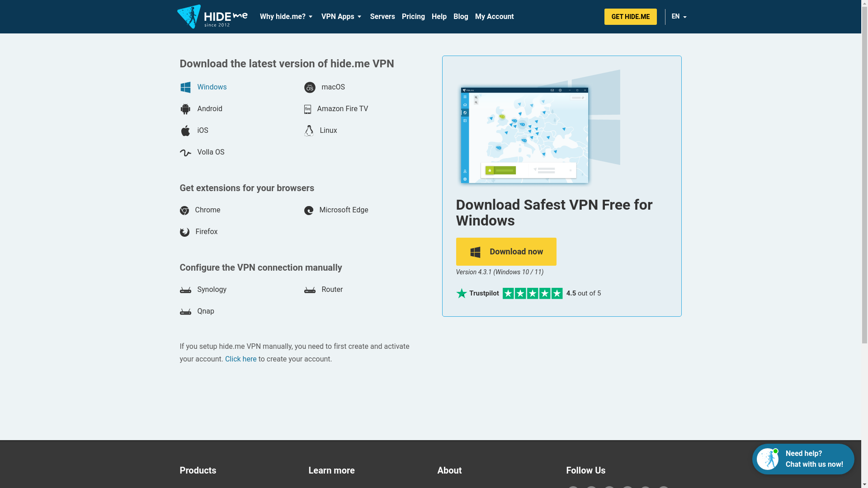This screenshot has width=868, height=488.
Task: Click the Follow Us footer heading
Action: [585, 470]
